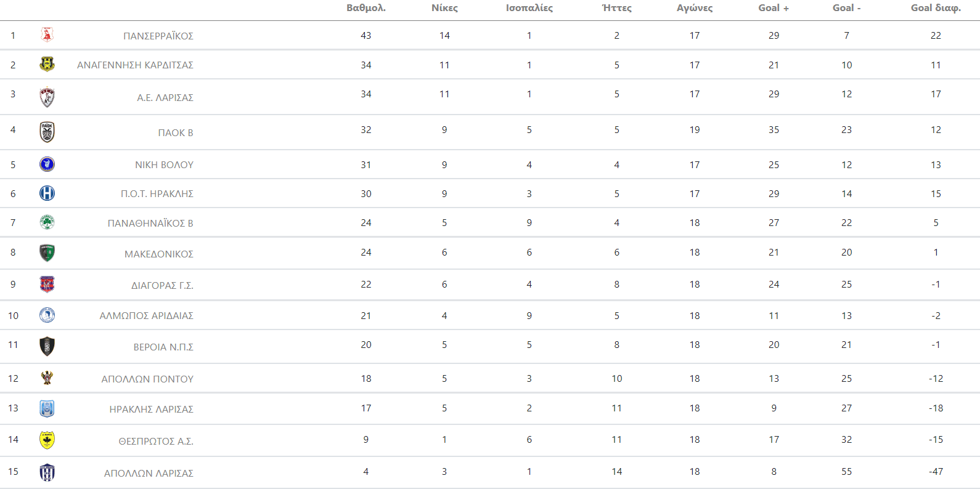Open the ΑΛΜΩΠΟΣ ΑΡΙΔΑΙΑΣ team name
This screenshot has height=489, width=980.
click(x=147, y=315)
